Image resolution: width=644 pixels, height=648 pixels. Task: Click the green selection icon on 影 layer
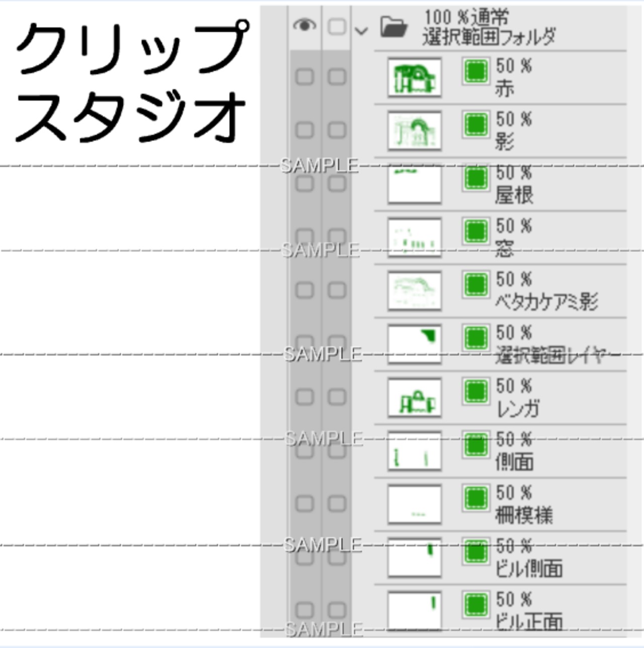pyautogui.click(x=475, y=124)
